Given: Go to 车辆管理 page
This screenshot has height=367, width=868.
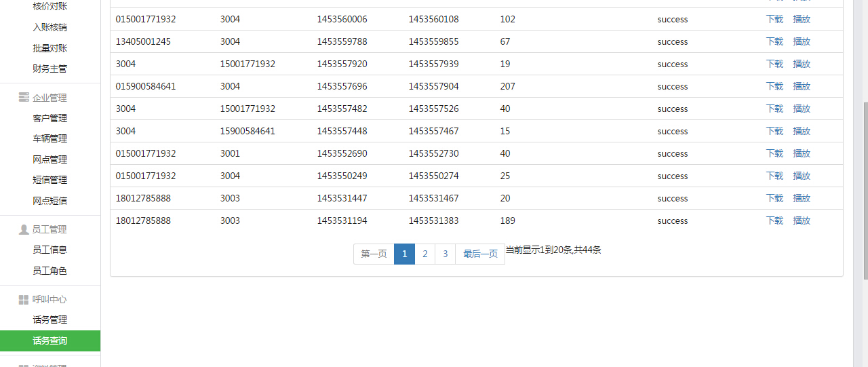Looking at the screenshot, I should click(50, 138).
